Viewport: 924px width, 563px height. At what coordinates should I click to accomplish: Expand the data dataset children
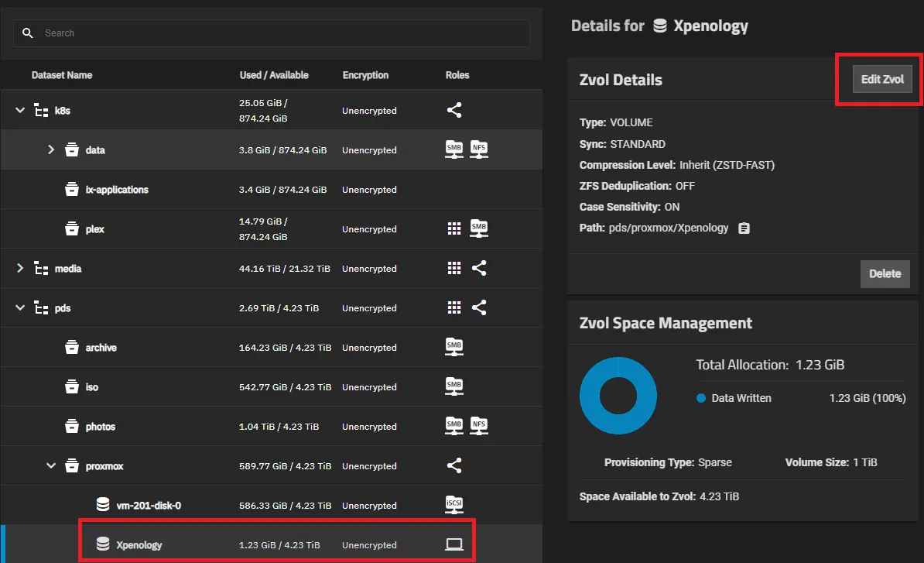point(51,149)
